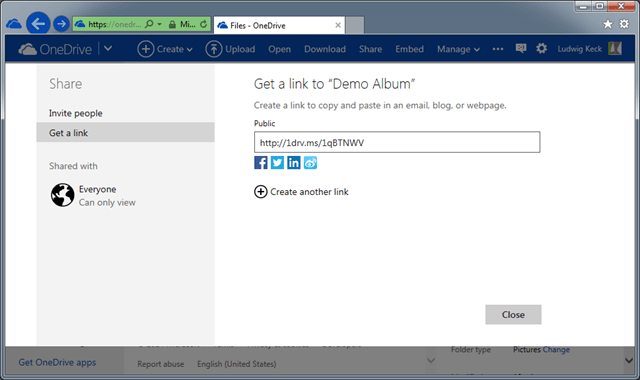Select Invite people in Share sidebar
Viewport: 640px width, 380px height.
click(x=125, y=113)
